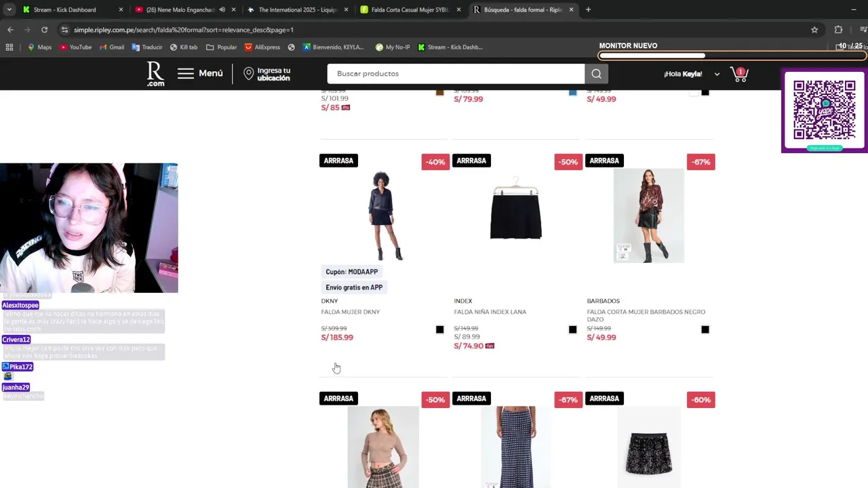Image resolution: width=868 pixels, height=488 pixels.
Task: Open Stream - Kick Dashb... bookmark
Action: point(450,47)
